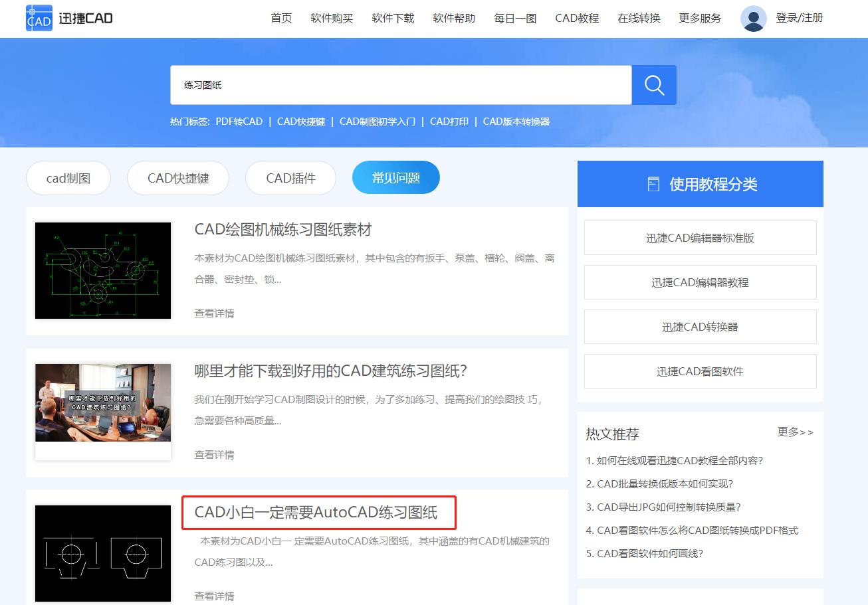Viewport: 868px width, 605px height.
Task: Open the 迅捷CAD看图软件 tutorial category
Action: pyautogui.click(x=700, y=371)
